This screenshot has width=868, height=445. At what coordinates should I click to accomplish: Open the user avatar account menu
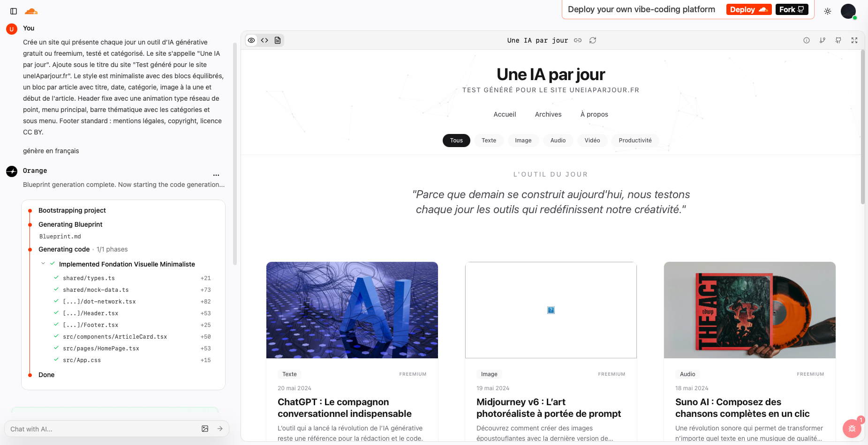848,11
